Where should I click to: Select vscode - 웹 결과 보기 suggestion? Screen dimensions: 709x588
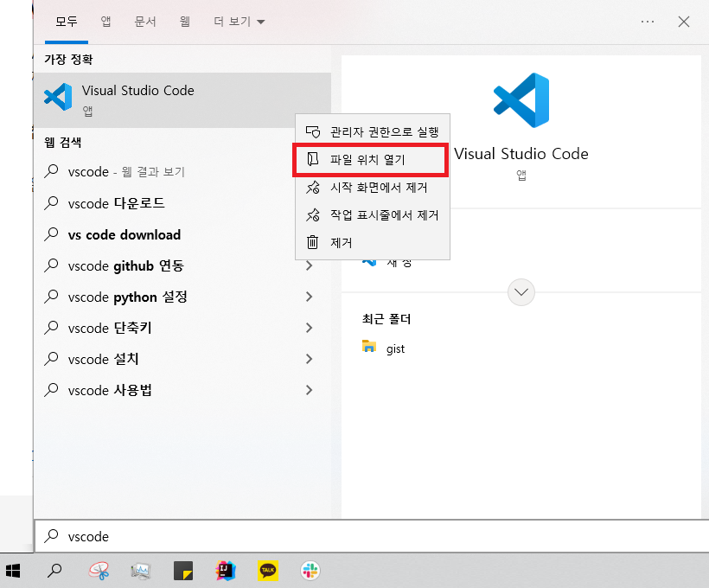click(182, 172)
